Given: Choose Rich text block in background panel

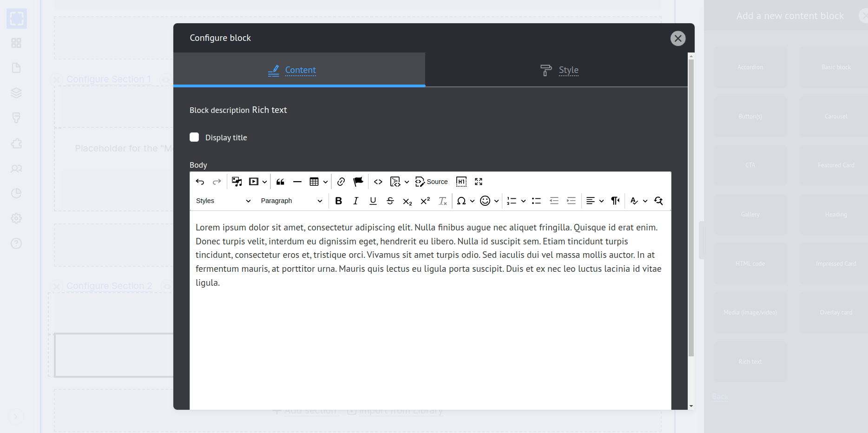Looking at the screenshot, I should [750, 362].
